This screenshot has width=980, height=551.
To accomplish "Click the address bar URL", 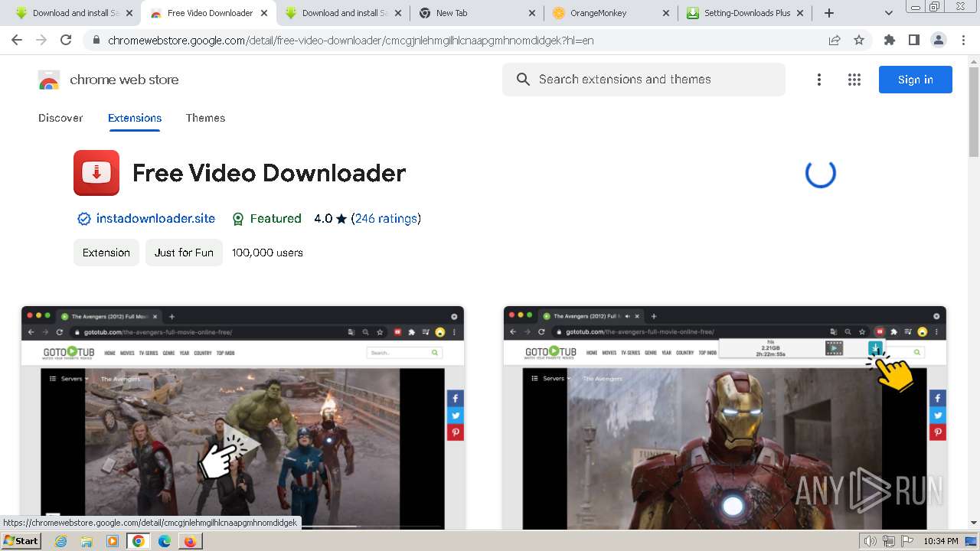I will click(x=351, y=40).
